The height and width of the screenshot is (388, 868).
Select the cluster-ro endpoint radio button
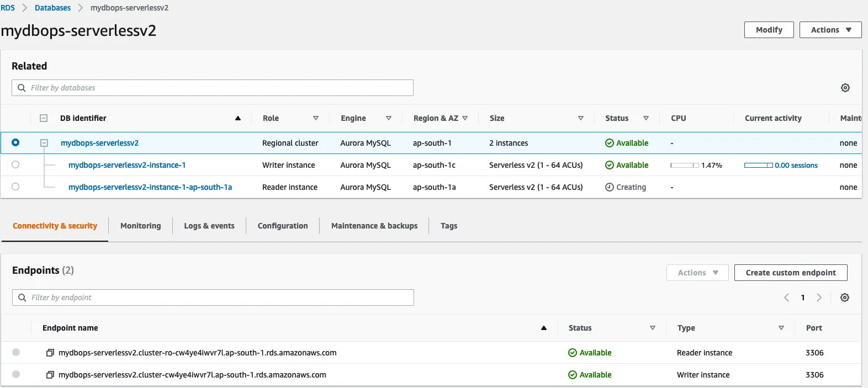tap(16, 352)
